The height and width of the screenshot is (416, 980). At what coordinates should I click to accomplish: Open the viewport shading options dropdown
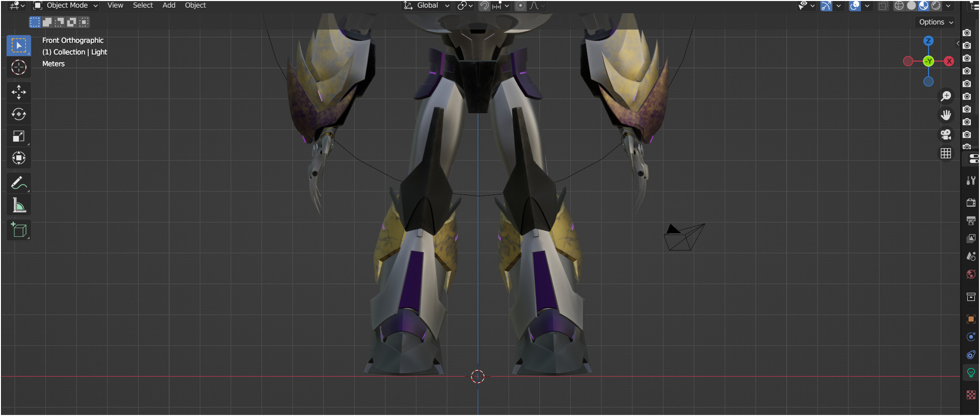(948, 6)
